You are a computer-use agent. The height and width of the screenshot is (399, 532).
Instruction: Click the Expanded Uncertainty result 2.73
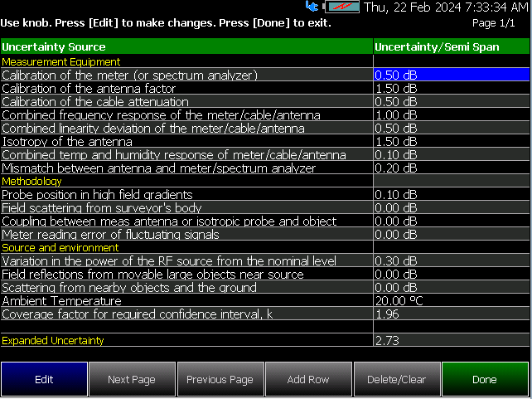tap(452, 339)
